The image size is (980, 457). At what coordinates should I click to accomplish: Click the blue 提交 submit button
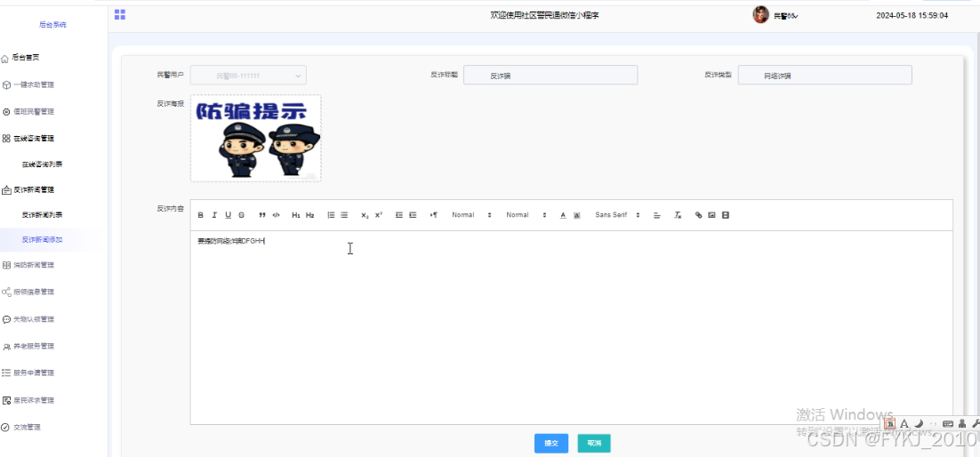click(x=550, y=444)
